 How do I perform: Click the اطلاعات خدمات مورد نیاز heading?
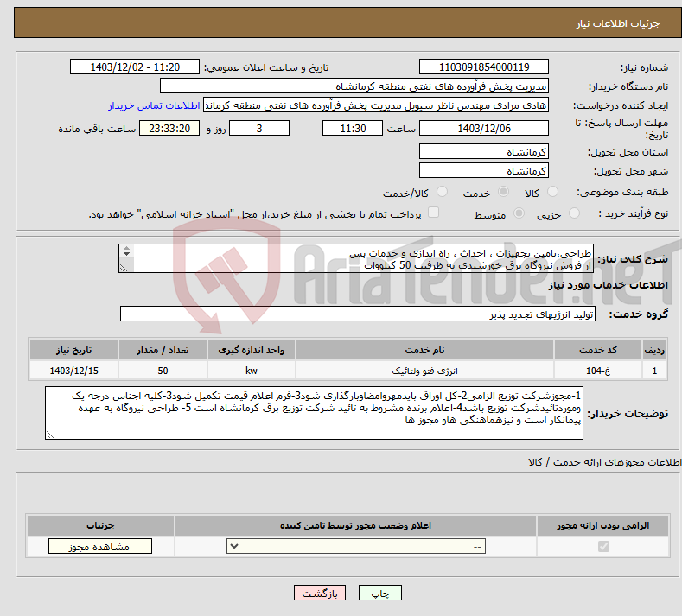click(x=608, y=285)
